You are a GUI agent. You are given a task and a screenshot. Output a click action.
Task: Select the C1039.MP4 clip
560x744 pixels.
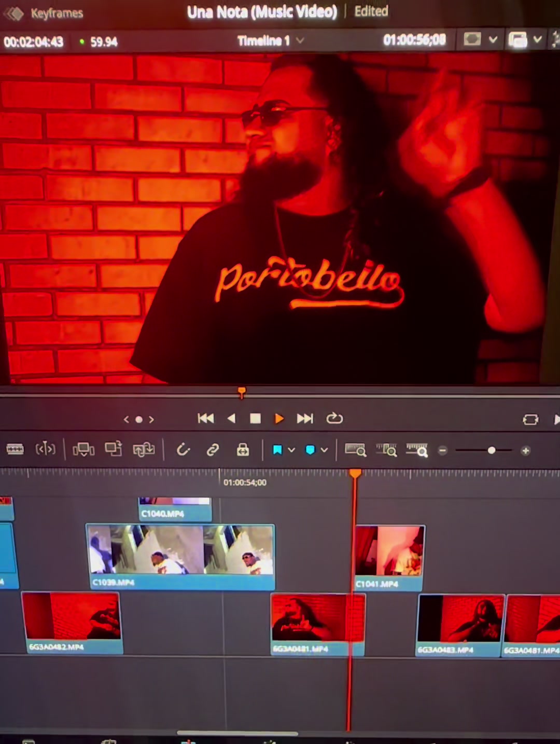coord(180,557)
